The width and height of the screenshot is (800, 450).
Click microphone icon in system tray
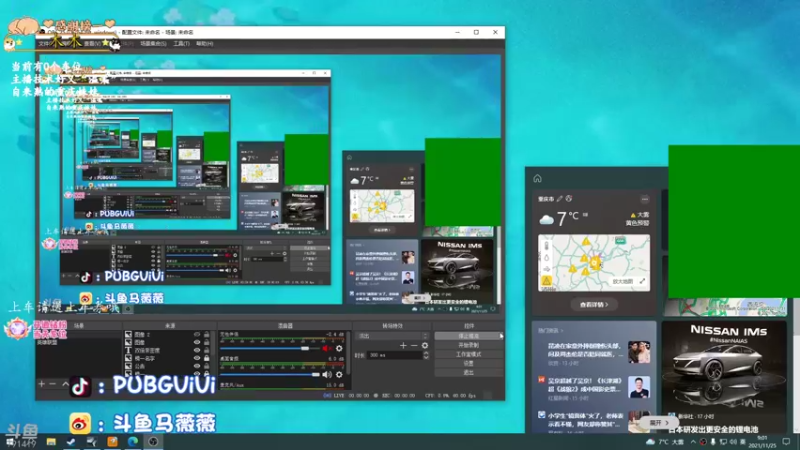click(713, 442)
